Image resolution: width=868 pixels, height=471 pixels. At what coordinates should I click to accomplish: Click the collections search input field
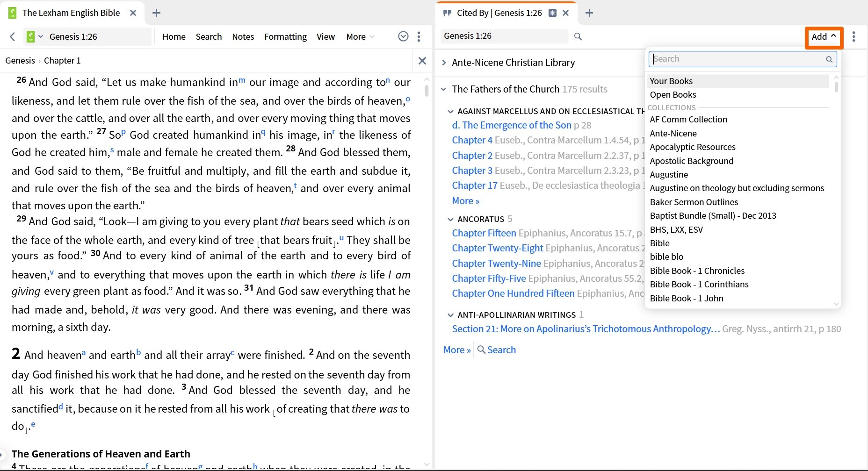(742, 59)
